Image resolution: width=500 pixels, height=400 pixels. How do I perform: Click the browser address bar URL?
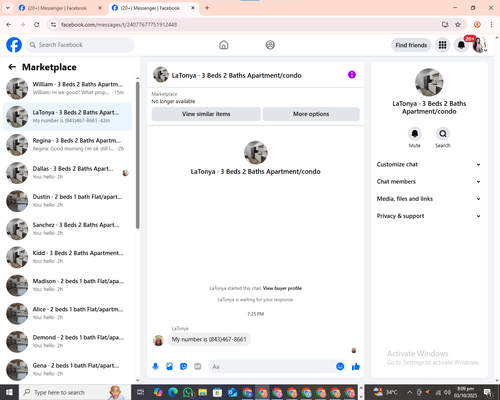click(x=119, y=25)
